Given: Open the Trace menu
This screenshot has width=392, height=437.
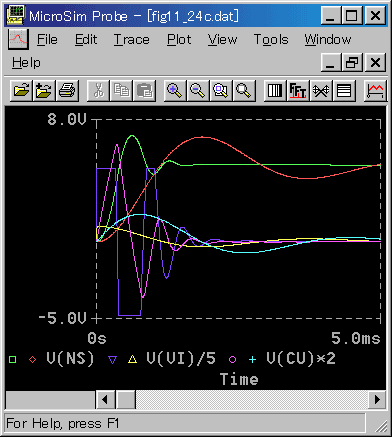Looking at the screenshot, I should coord(132,40).
